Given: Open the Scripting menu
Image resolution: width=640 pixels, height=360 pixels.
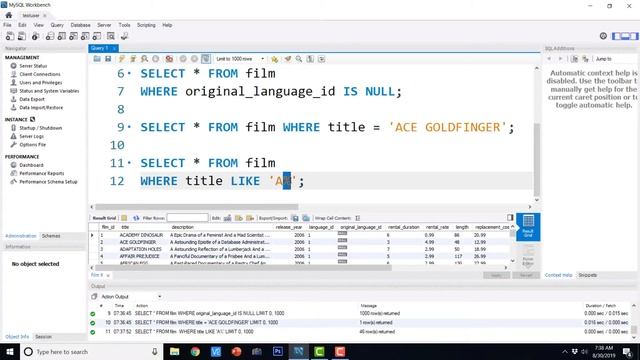Looking at the screenshot, I should coord(146,25).
